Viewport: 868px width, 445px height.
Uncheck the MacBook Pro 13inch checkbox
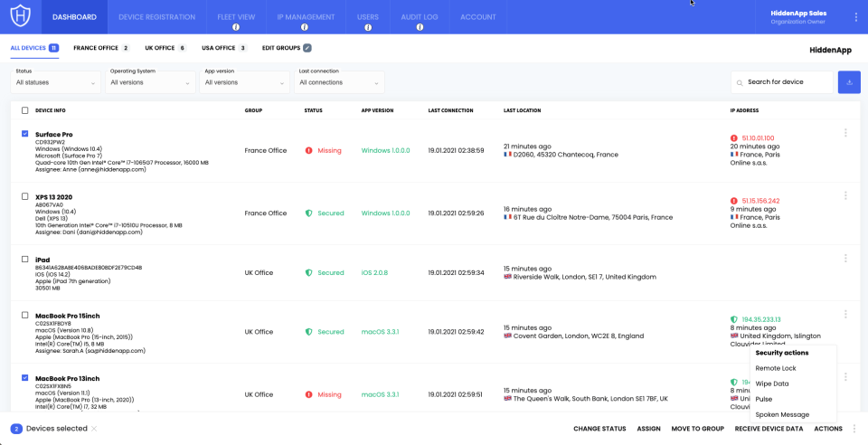coord(25,377)
